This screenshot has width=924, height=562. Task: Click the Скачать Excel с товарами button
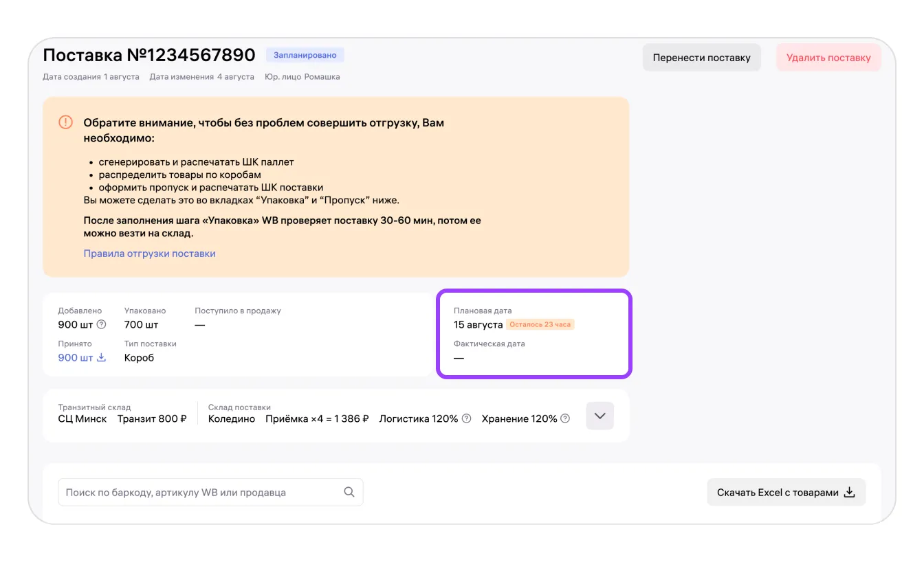(x=786, y=492)
